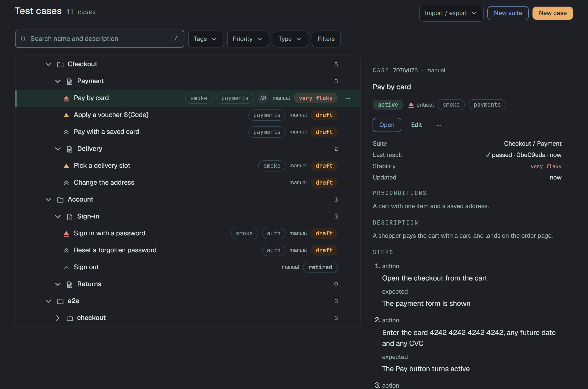Click the Returns suite document icon
The height and width of the screenshot is (389, 588).
pos(70,284)
